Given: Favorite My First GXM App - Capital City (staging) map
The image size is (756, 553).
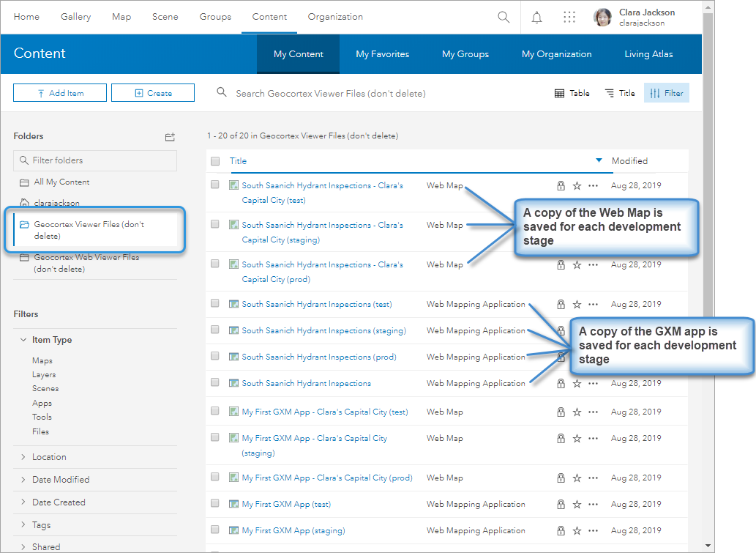Looking at the screenshot, I should coord(577,439).
